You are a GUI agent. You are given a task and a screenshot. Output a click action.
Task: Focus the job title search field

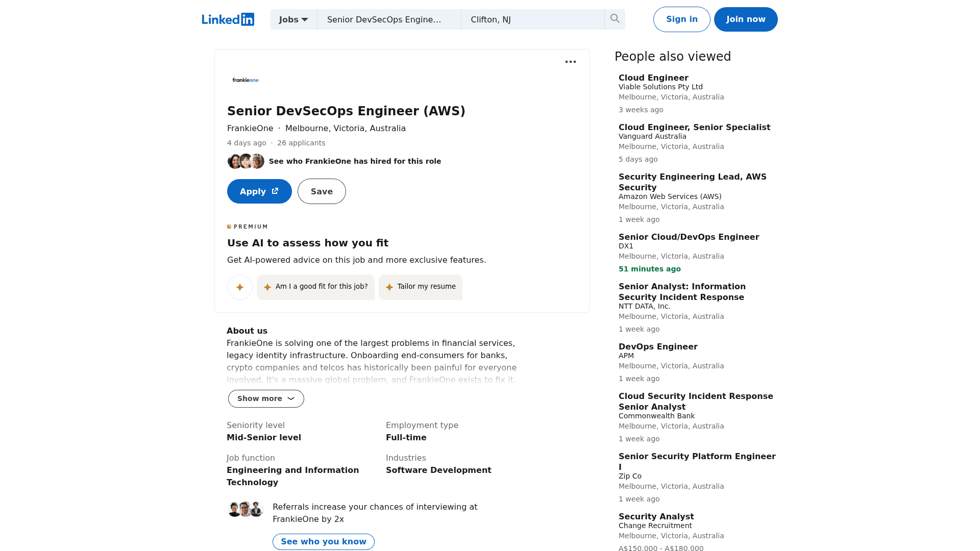pyautogui.click(x=389, y=19)
